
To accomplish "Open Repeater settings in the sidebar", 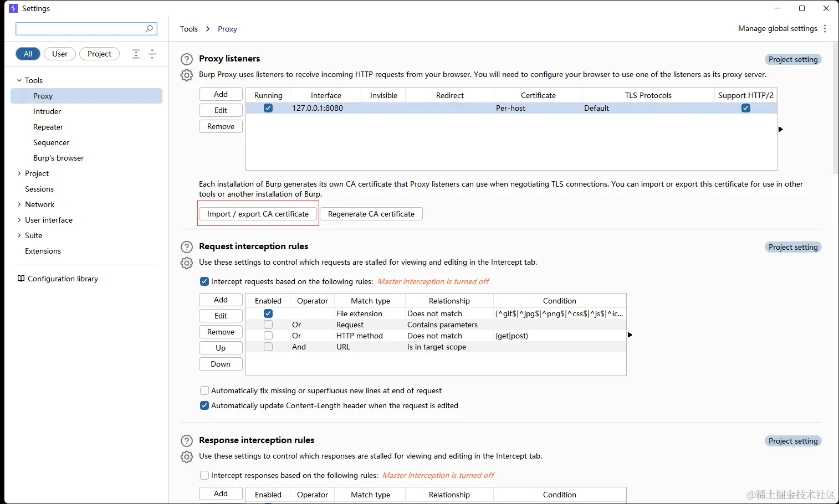I will (48, 127).
